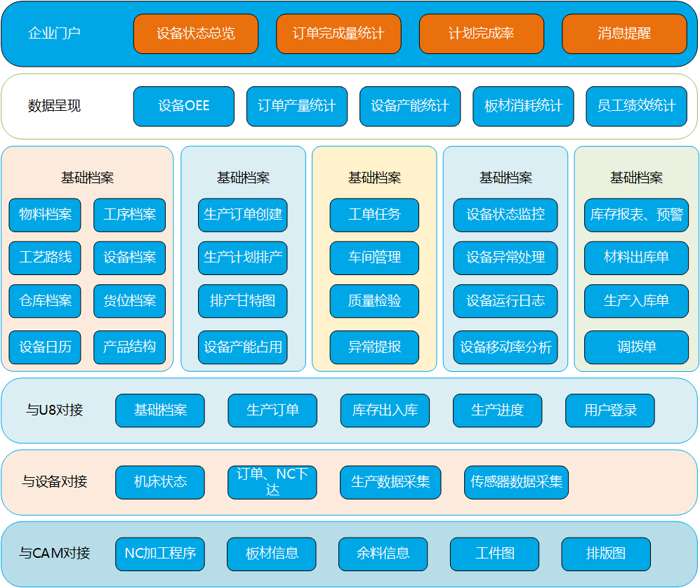Select the 设备移动率分析 block
Screen dimensions: 700x588
tap(506, 347)
